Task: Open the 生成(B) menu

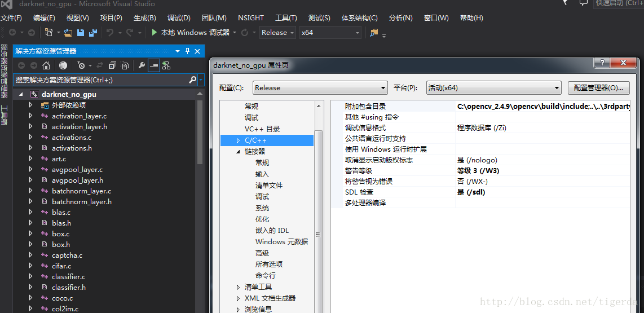Action: pyautogui.click(x=144, y=17)
